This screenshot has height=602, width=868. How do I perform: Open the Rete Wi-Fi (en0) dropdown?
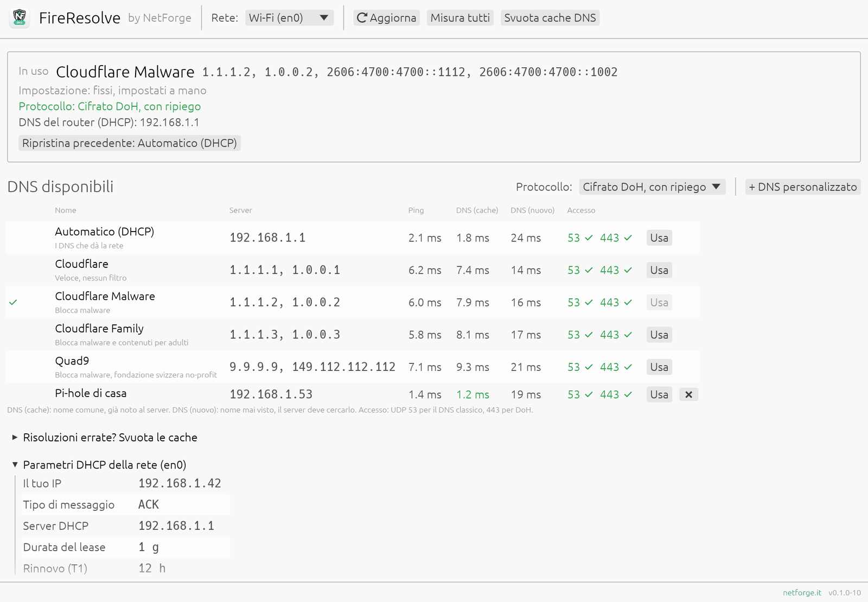click(289, 18)
